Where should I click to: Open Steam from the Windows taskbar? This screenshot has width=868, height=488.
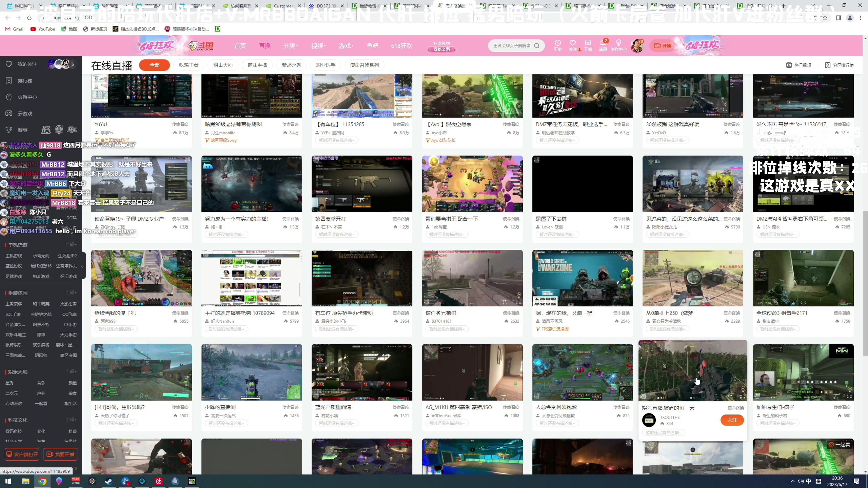click(x=108, y=481)
